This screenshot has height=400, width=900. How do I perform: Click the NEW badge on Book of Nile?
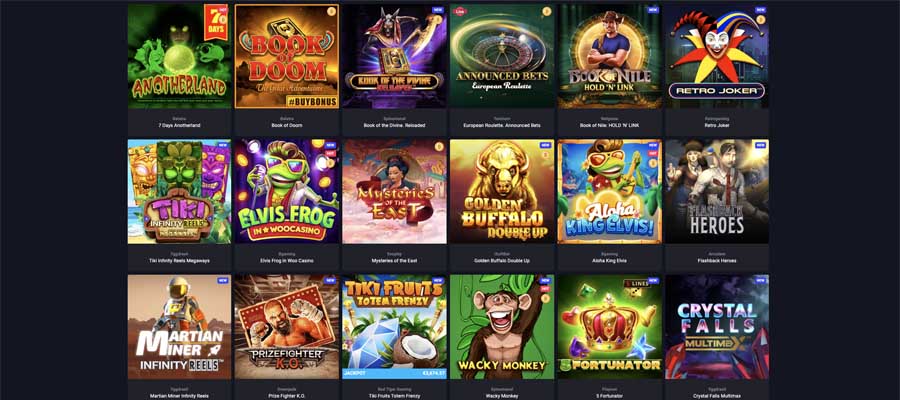653,10
